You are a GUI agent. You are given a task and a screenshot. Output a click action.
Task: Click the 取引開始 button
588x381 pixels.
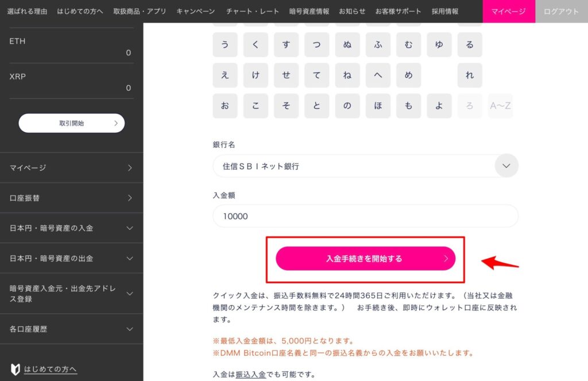(x=72, y=123)
